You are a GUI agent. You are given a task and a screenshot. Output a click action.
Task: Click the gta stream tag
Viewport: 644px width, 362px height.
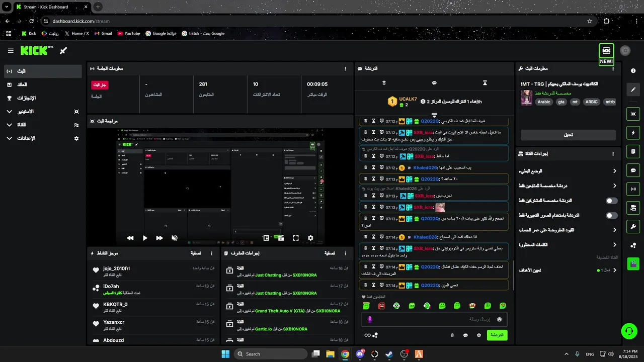click(561, 102)
